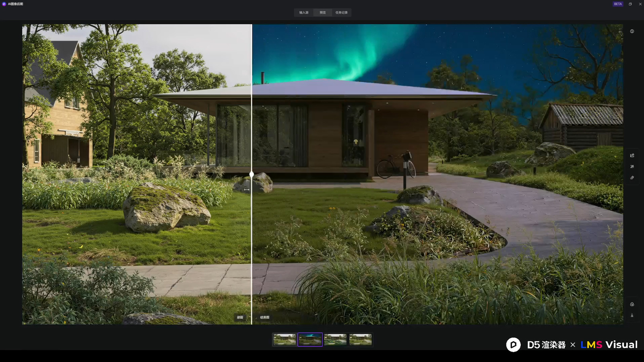Click the download arrow icon
Screen dimensions: 644x362
pyautogui.click(x=632, y=315)
